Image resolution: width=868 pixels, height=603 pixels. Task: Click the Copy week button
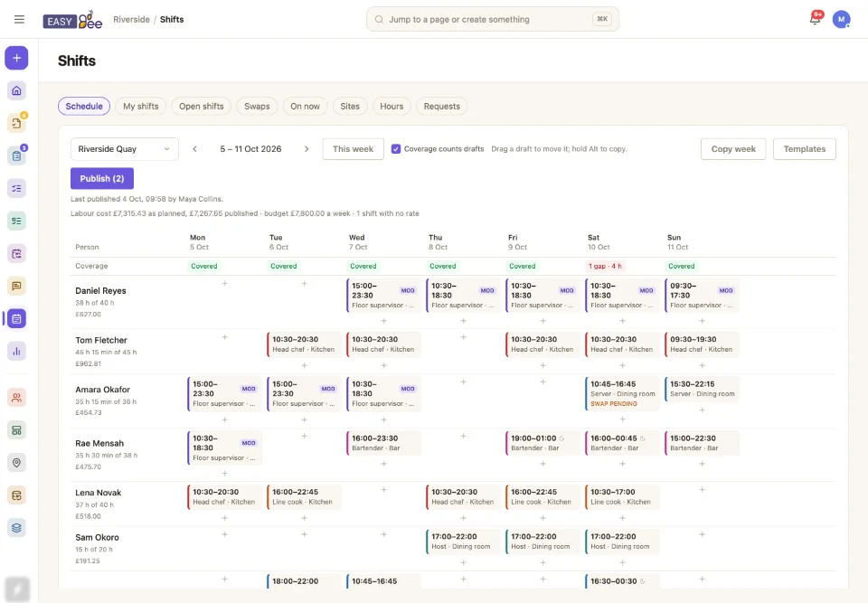point(733,149)
